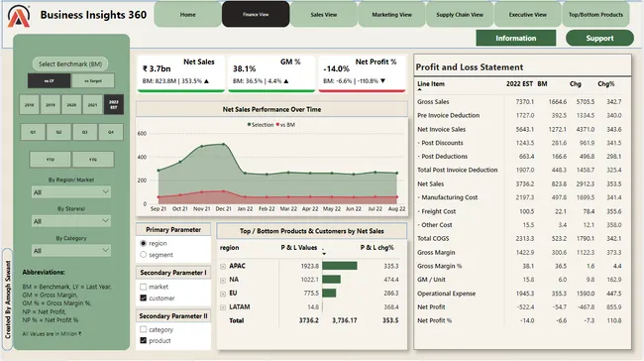Switch to the Marketing View tab
This screenshot has width=644, height=361.
click(x=391, y=15)
